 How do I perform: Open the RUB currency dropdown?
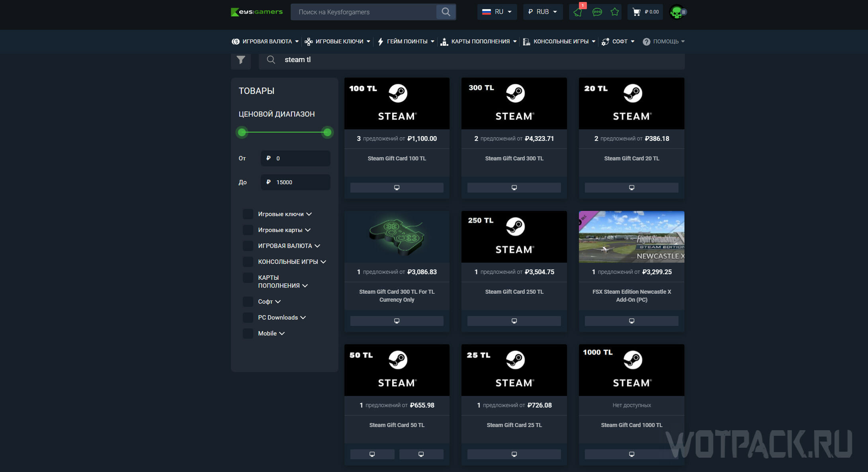pos(542,12)
